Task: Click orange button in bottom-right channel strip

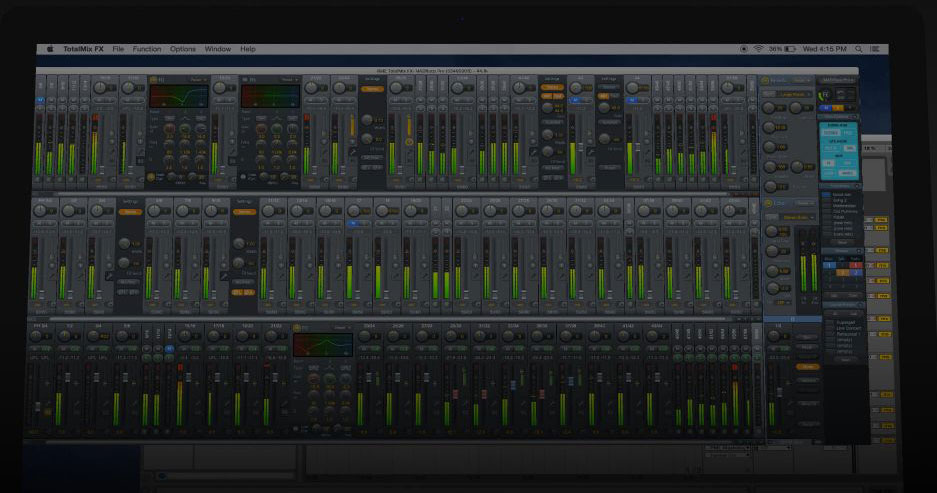Action: [807, 367]
